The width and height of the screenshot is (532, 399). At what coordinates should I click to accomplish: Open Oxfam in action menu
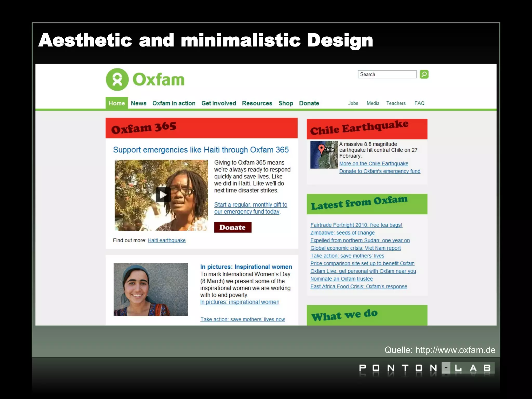click(x=174, y=103)
